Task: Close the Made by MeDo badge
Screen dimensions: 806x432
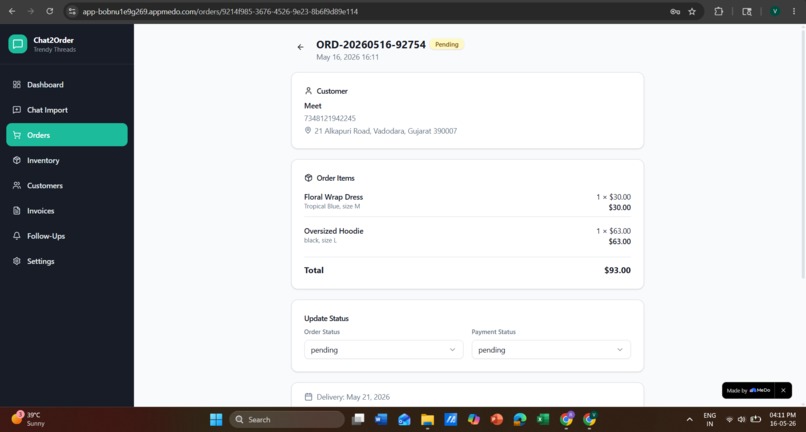Action: (x=783, y=390)
